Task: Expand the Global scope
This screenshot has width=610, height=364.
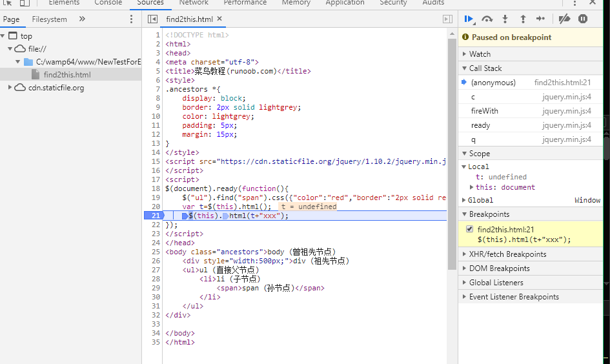Action: coord(463,200)
